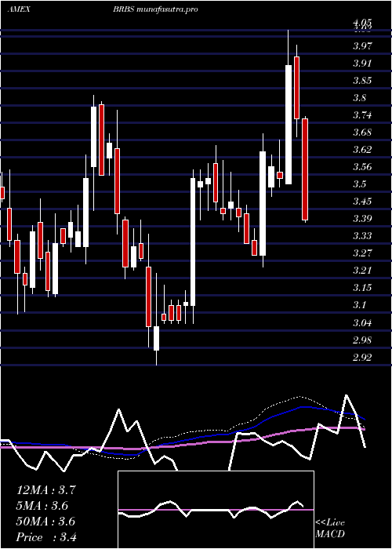This screenshot has height=549, width=392.
Task: Click the 3.33 price axis label
Action: tap(362, 235)
